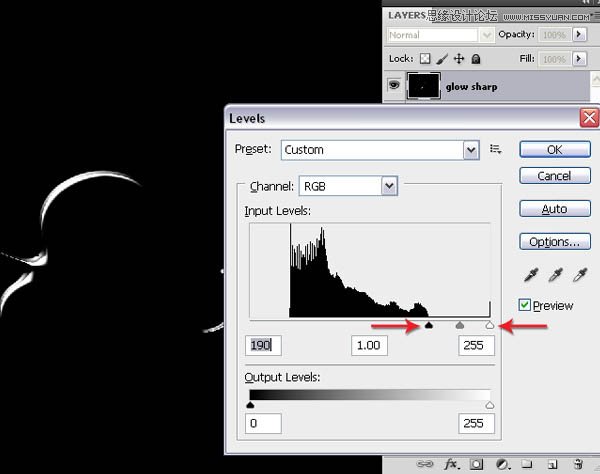Screen dimensions: 600x474
Task: Cancel the Levels dialog
Action: [x=555, y=176]
